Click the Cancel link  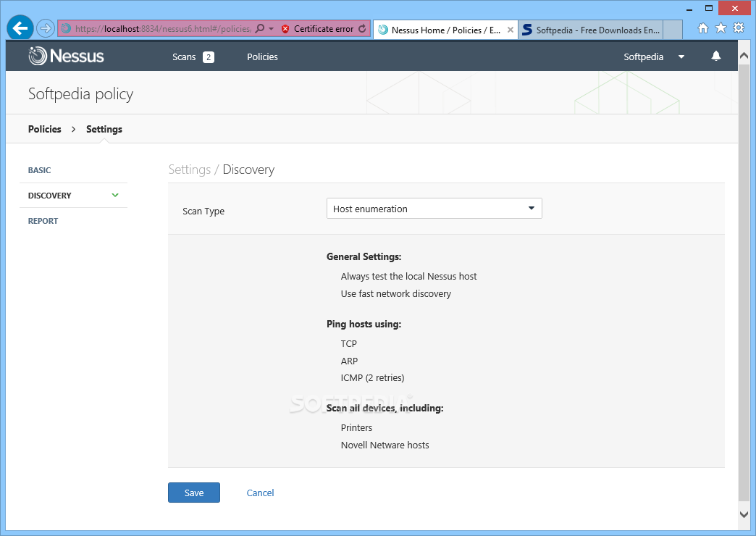pos(260,493)
